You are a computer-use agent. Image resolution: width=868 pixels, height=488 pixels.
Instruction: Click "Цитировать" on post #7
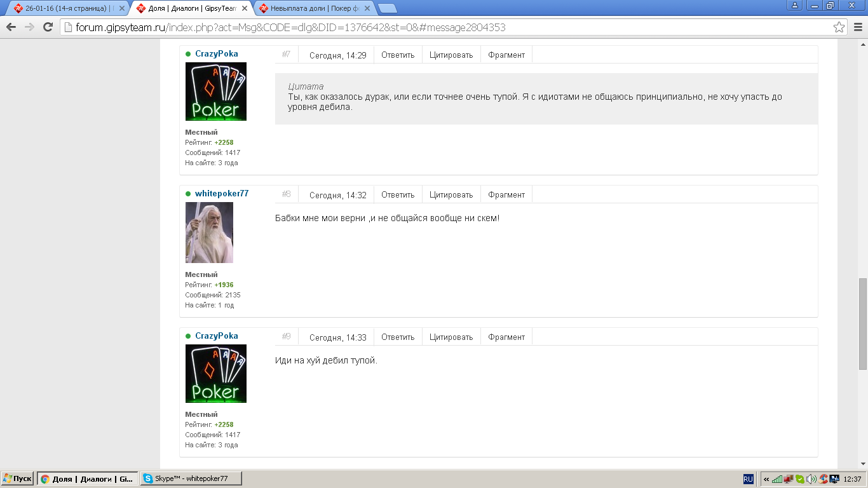(x=451, y=55)
